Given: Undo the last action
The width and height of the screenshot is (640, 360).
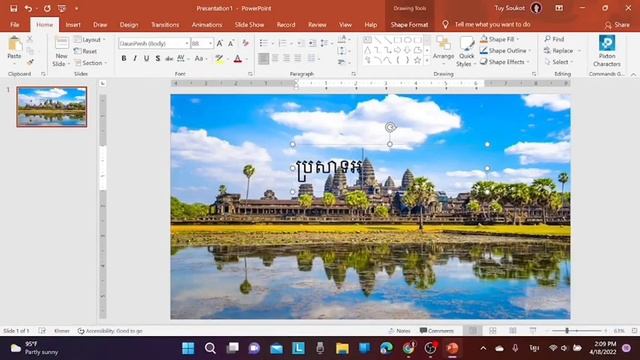Looking at the screenshot, I should pos(28,8).
